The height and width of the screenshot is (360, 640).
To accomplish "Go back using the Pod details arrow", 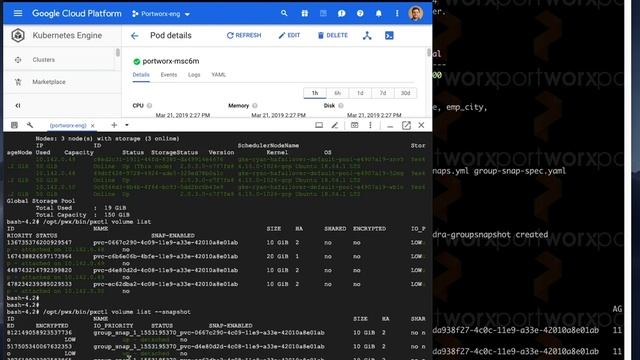I will (x=135, y=36).
